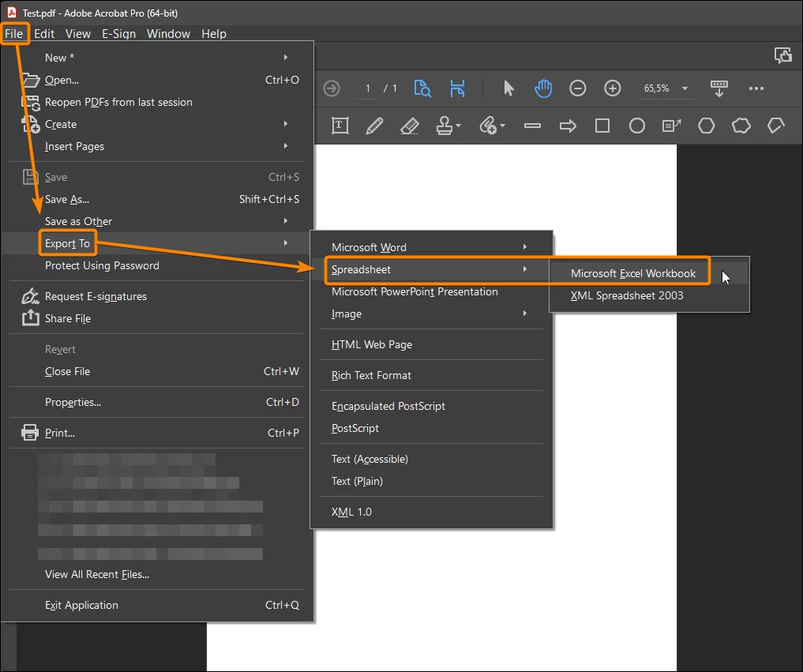Open the stamp tool dropdown arrow
The image size is (803, 672).
point(458,126)
